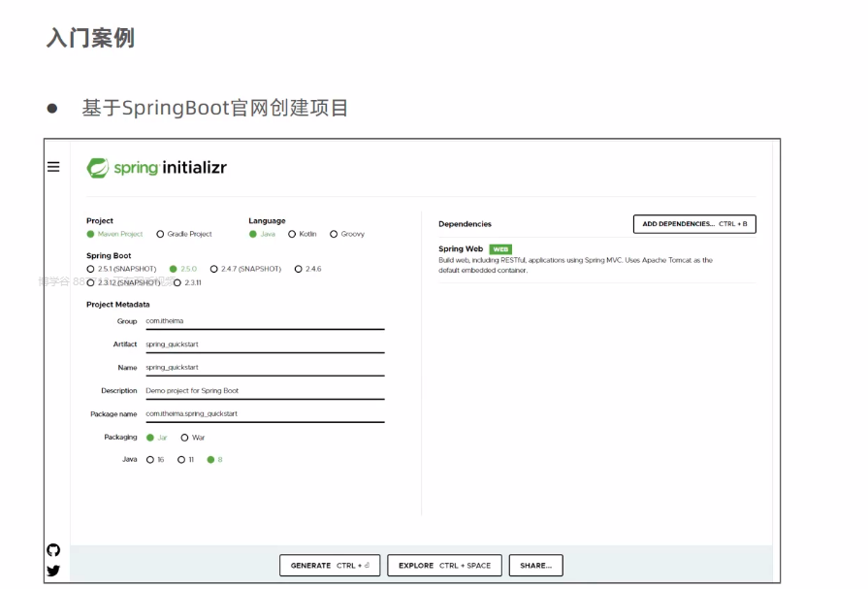Select Spring Boot 2.4.6 version
The image size is (868, 589).
pos(307,269)
